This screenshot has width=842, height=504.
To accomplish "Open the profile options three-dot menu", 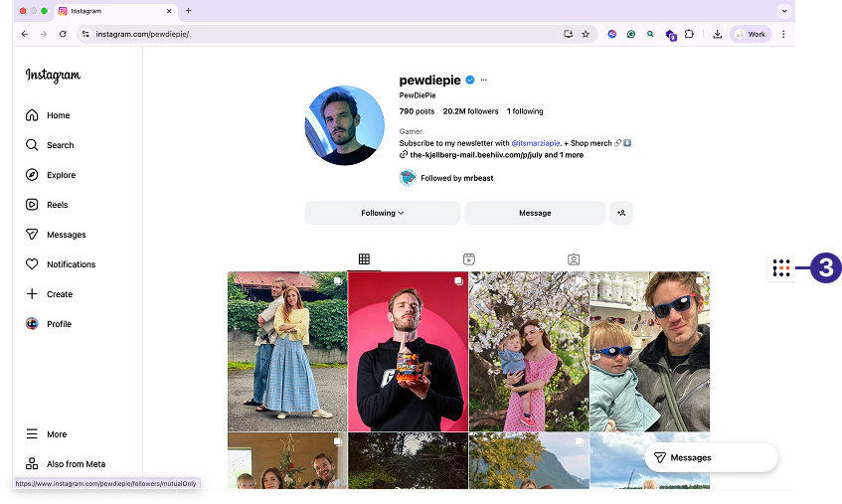I will pos(484,80).
